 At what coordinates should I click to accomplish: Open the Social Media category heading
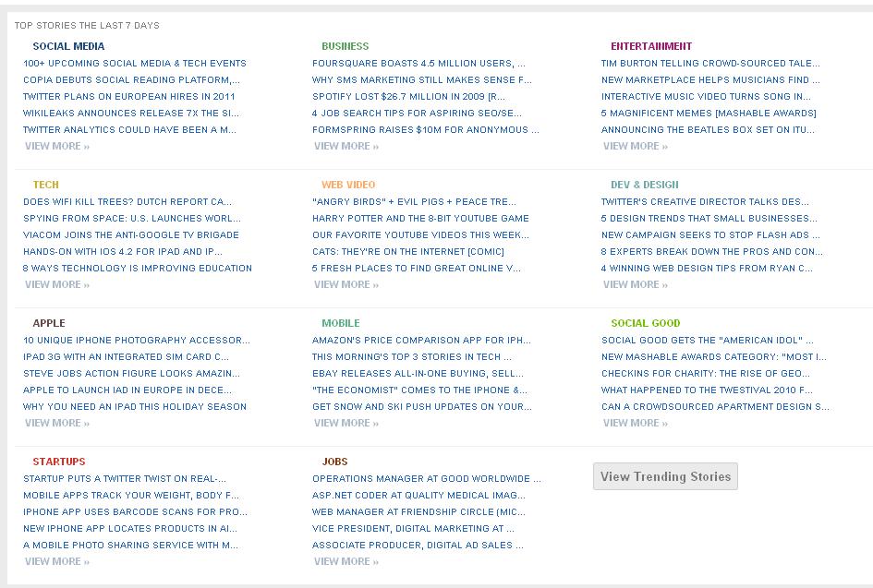coord(68,46)
